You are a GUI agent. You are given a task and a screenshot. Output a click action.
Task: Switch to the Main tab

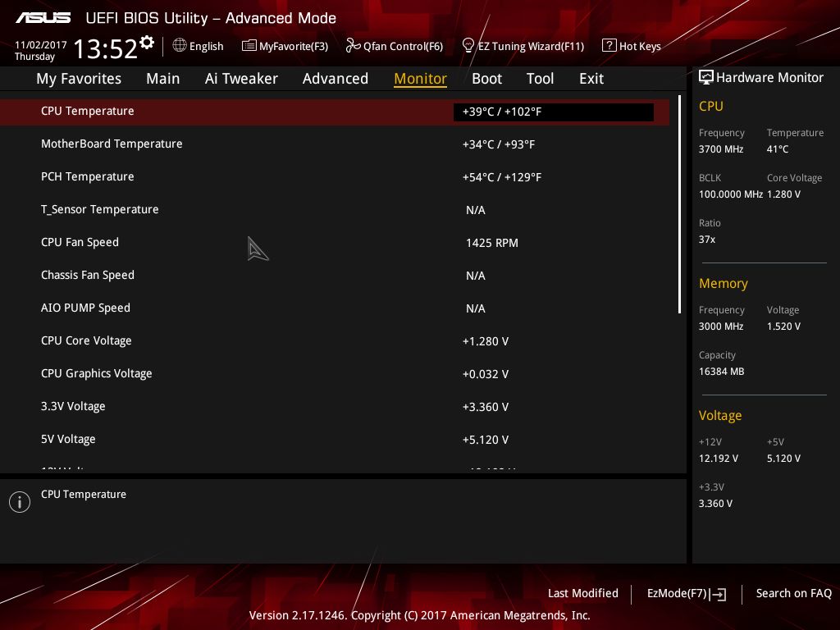pyautogui.click(x=163, y=79)
